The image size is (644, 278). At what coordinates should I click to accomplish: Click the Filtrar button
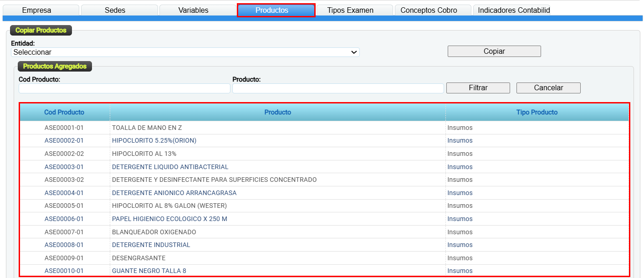coord(478,88)
